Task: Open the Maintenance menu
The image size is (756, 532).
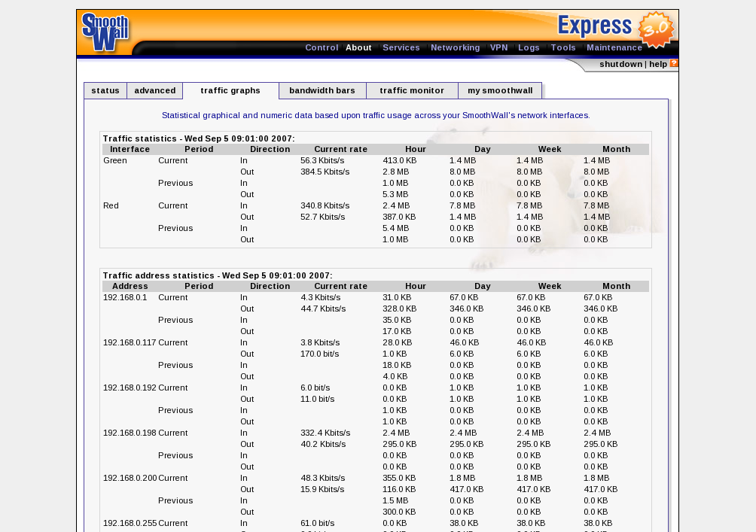Action: 614,47
